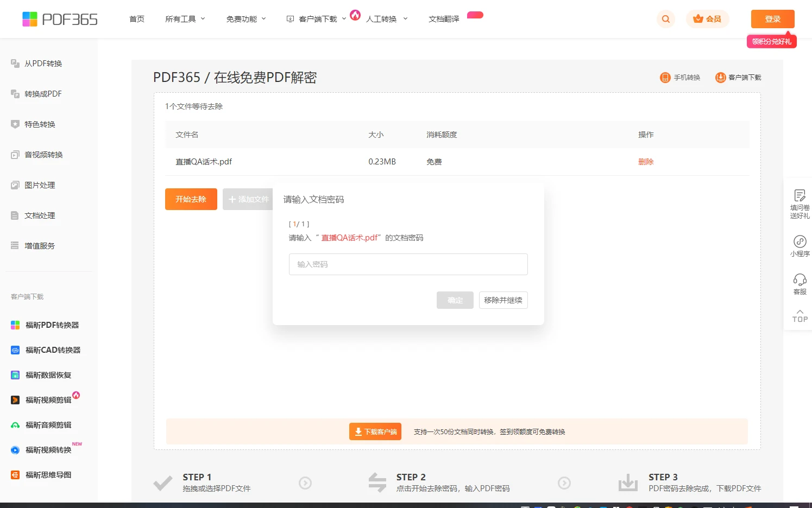
Task: Open the search icon in header
Action: (x=665, y=19)
